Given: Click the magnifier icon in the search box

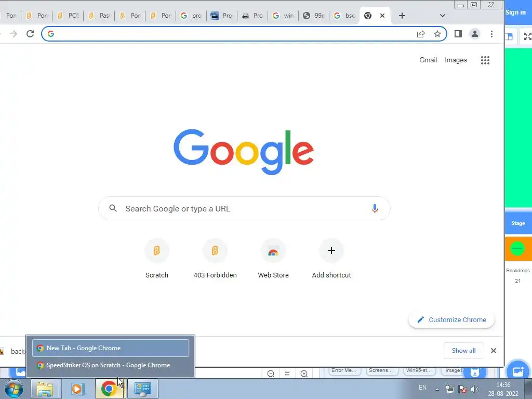Looking at the screenshot, I should point(113,208).
